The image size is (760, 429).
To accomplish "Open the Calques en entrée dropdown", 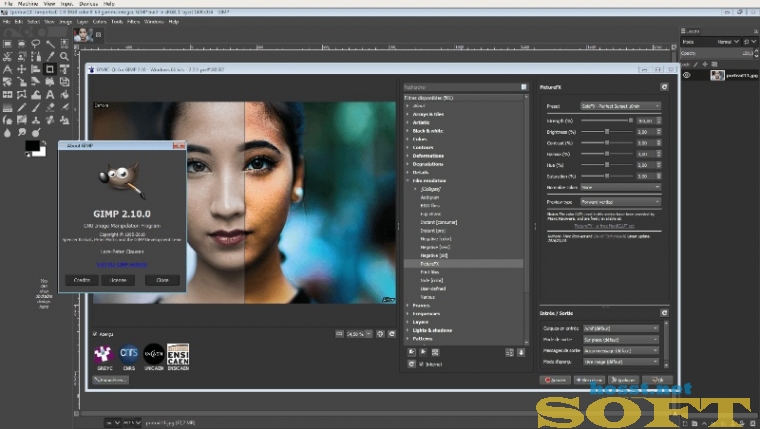I will point(620,328).
